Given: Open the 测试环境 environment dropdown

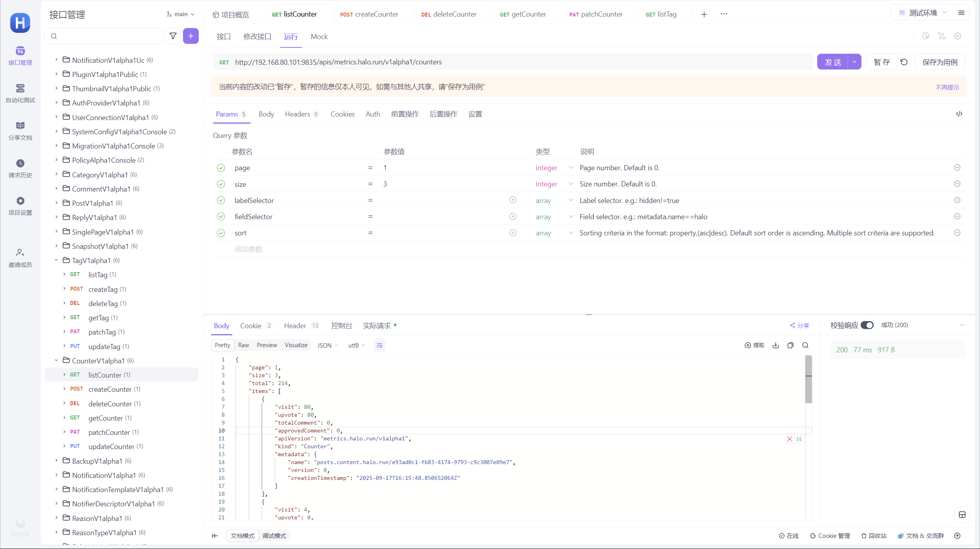Looking at the screenshot, I should pos(923,13).
